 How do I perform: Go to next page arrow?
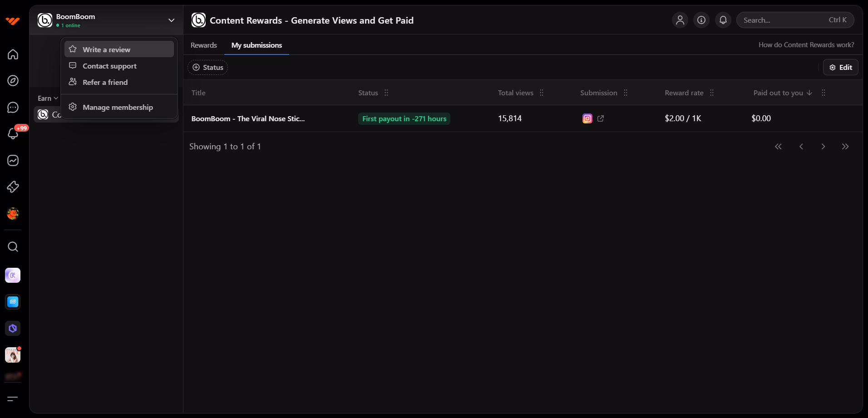point(823,147)
